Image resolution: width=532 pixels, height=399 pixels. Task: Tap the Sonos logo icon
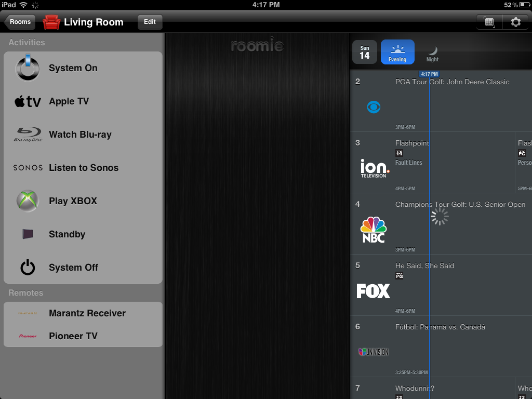(28, 168)
